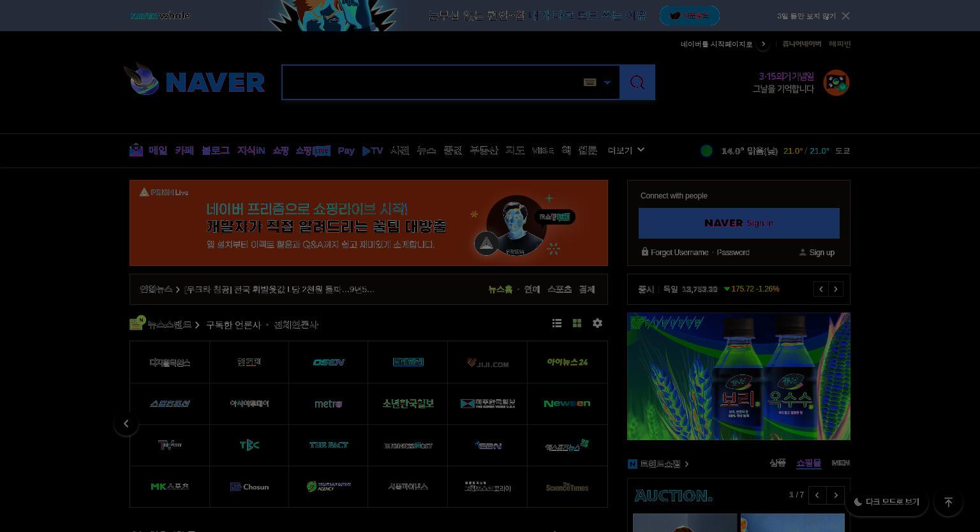Switch newsstand to list view
The width and height of the screenshot is (980, 532).
pyautogui.click(x=557, y=323)
